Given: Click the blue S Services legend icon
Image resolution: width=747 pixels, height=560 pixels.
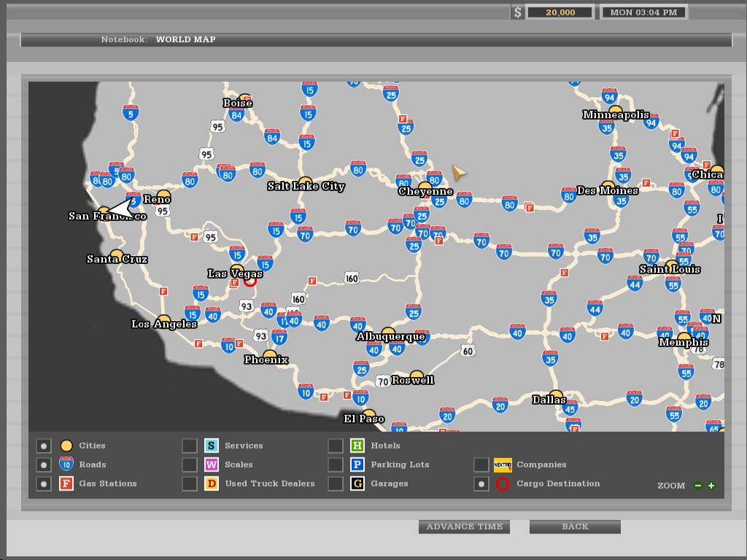Looking at the screenshot, I should [211, 445].
